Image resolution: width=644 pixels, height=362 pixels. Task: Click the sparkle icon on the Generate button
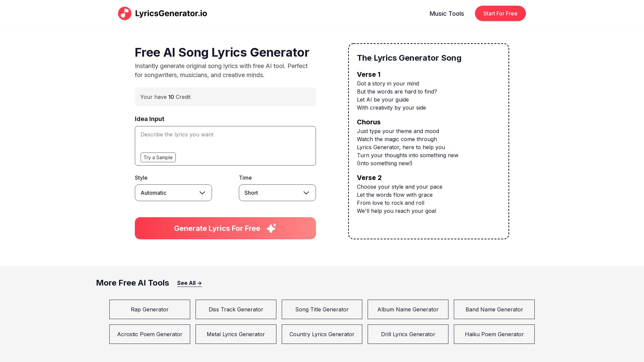271,228
